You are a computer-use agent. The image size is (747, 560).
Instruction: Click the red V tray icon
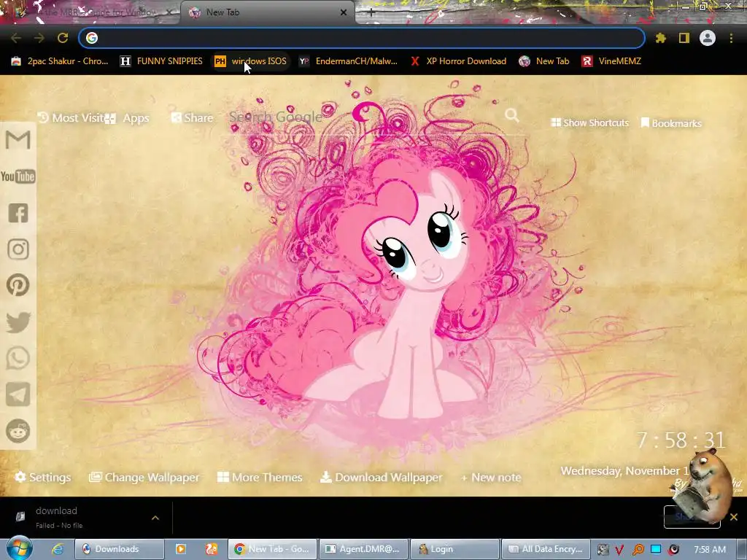(619, 550)
